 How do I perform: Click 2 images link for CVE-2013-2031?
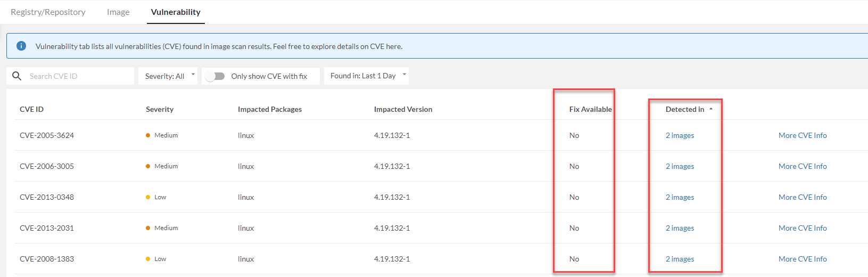pyautogui.click(x=680, y=228)
